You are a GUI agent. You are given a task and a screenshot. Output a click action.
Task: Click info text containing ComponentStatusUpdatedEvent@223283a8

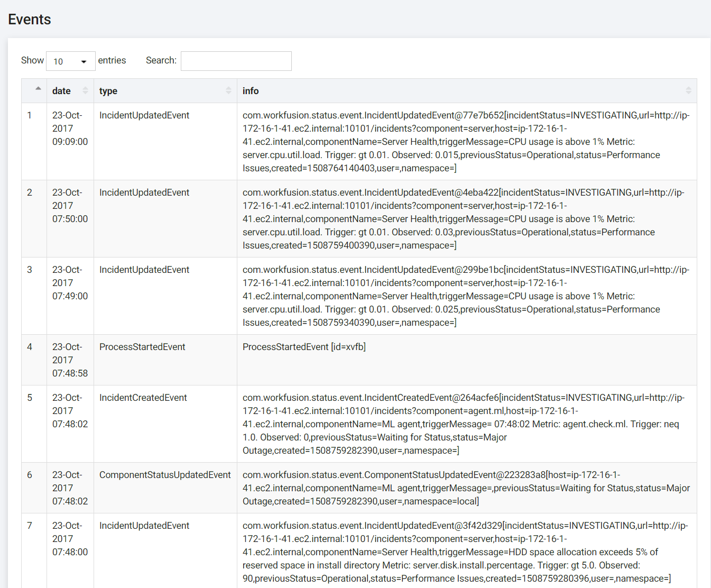(466, 488)
